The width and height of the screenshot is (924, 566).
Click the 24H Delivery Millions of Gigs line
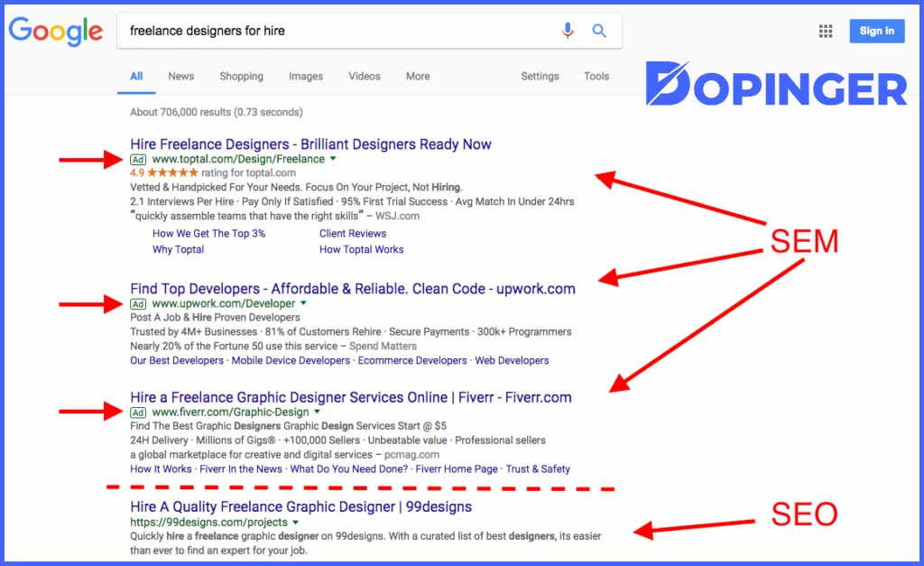pyautogui.click(x=337, y=440)
